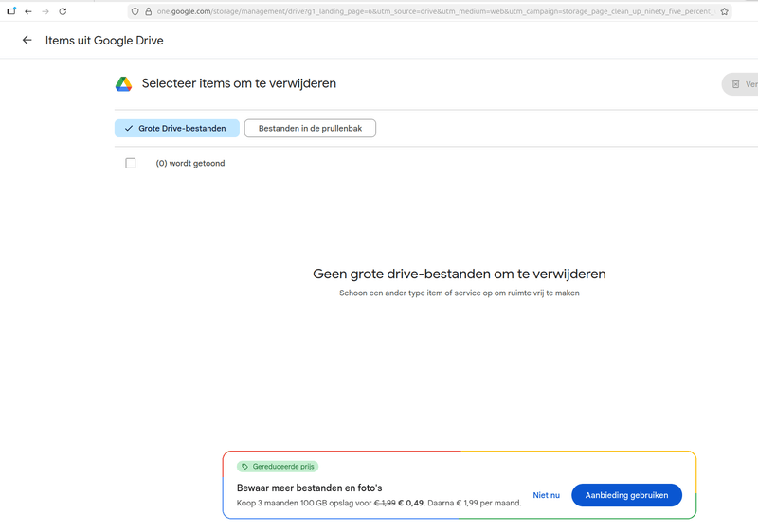The height and width of the screenshot is (532, 758).
Task: Switch to Bestanden in de prullenbak chip
Action: (310, 129)
